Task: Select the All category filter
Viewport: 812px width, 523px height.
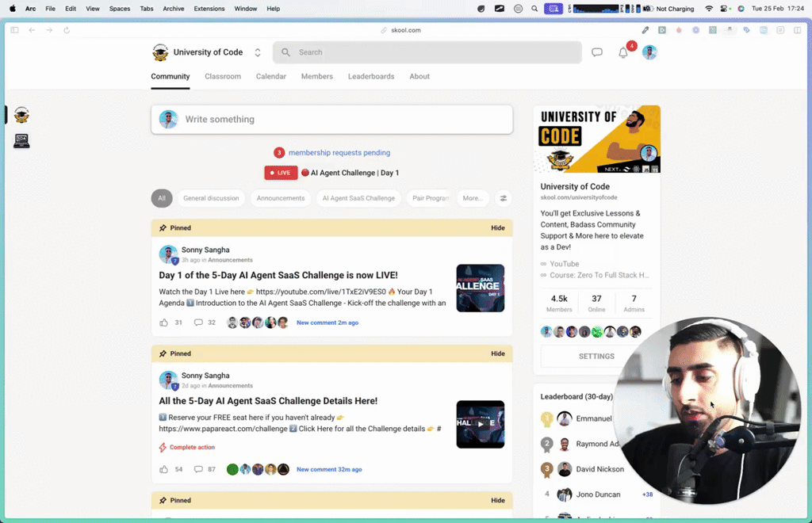Action: pos(162,198)
